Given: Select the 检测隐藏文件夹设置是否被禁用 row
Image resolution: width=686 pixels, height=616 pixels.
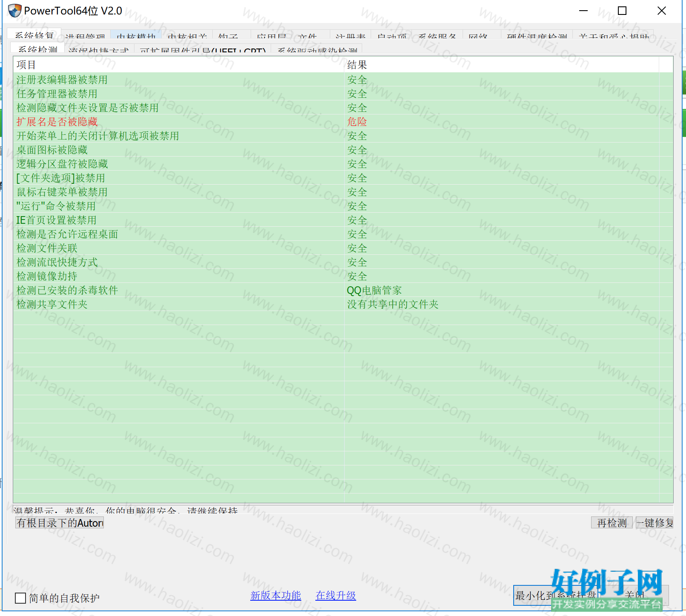Looking at the screenshot, I should [343, 108].
